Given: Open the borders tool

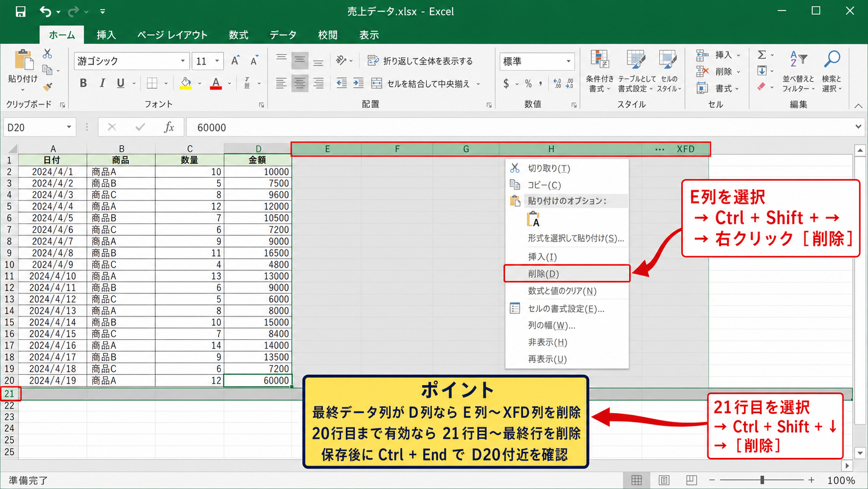Looking at the screenshot, I should (152, 83).
